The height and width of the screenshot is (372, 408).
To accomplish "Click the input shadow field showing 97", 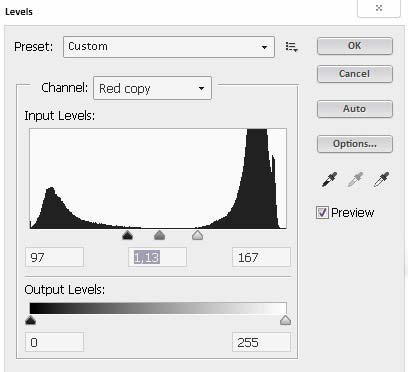I will (54, 257).
